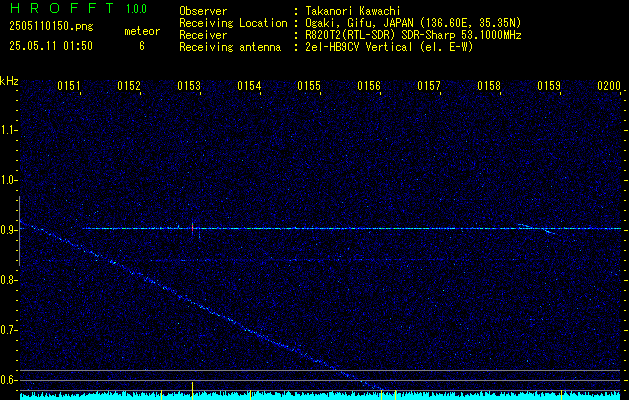Select the Ogaki, Gifu, JAPAN location text

(413, 23)
